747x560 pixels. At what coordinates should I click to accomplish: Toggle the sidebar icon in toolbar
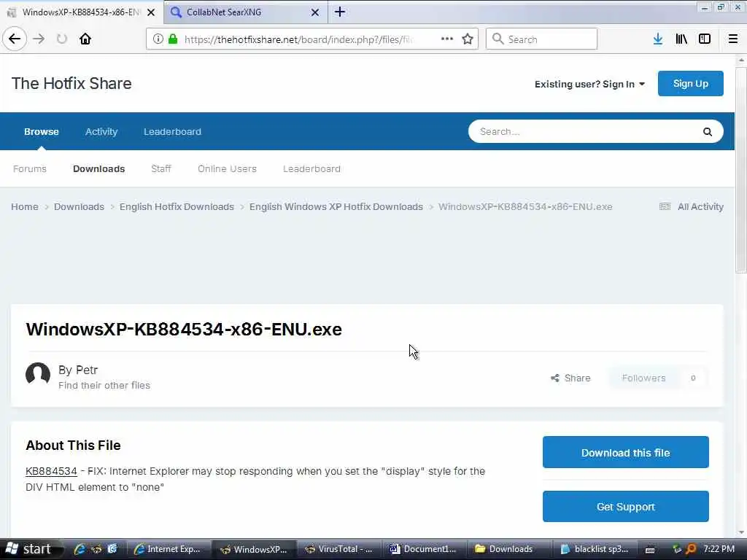pyautogui.click(x=705, y=39)
